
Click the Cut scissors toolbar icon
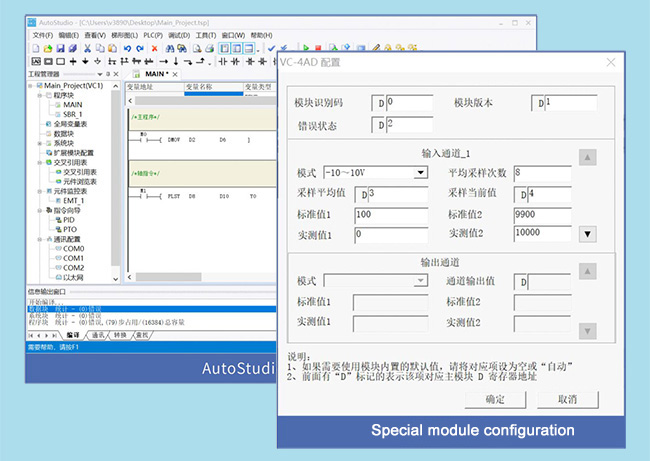pos(87,48)
